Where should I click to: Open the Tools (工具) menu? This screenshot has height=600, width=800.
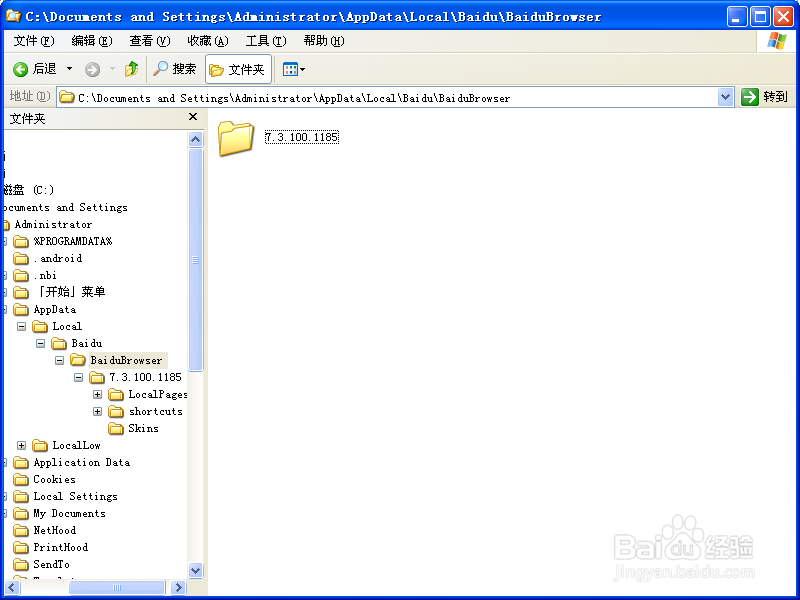pyautogui.click(x=266, y=41)
